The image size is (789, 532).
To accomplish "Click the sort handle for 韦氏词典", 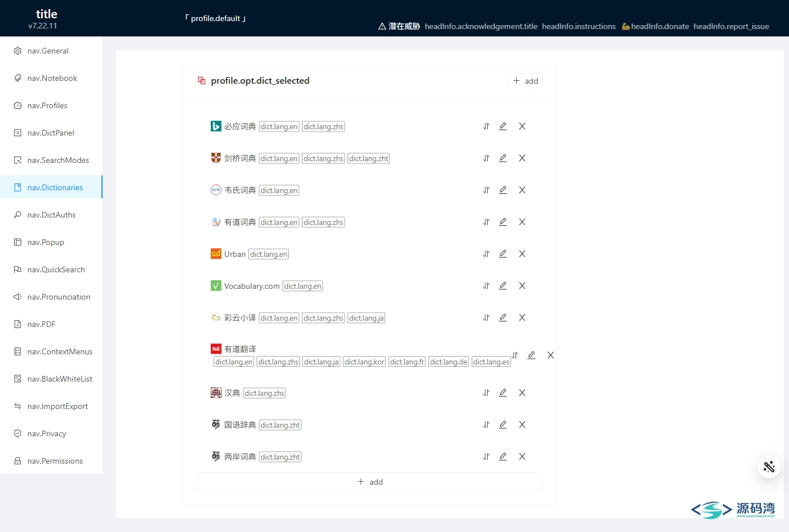I will (x=486, y=190).
